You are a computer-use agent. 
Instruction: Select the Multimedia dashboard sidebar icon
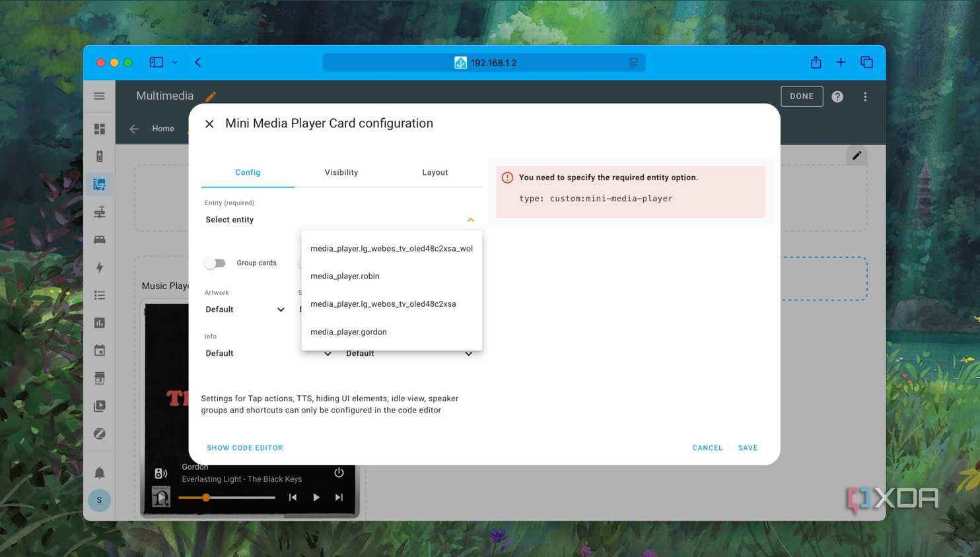(x=100, y=184)
